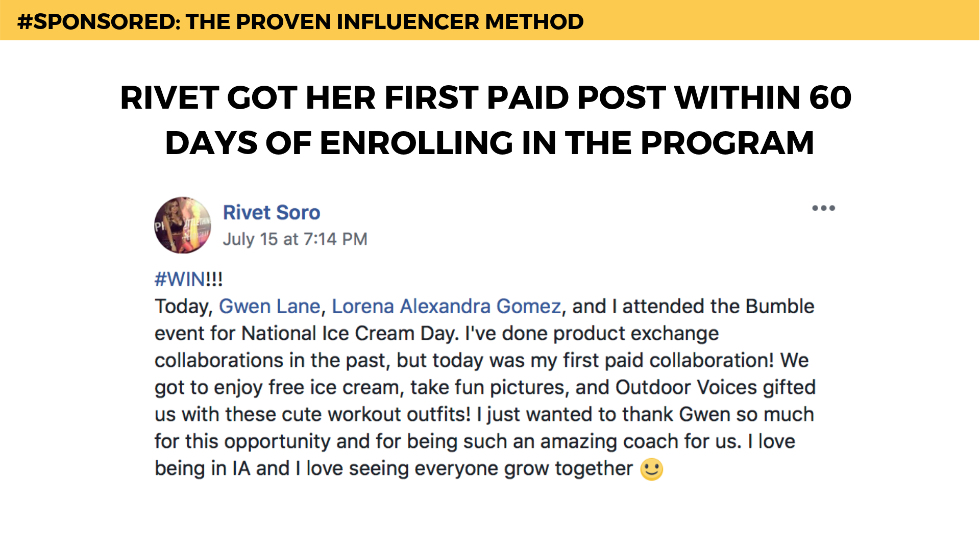Screen dimensions: 980x551
Task: Click the word "Bumble" in the post
Action: [780, 306]
